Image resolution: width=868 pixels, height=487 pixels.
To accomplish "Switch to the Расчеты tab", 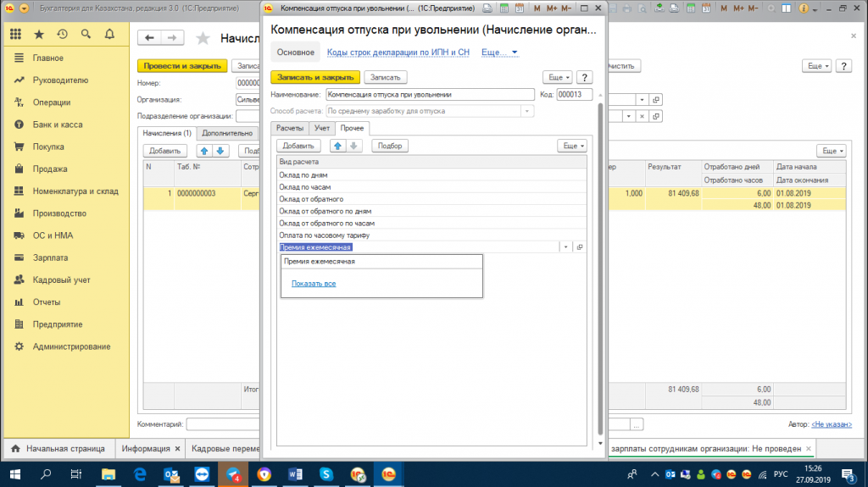I will tap(290, 128).
